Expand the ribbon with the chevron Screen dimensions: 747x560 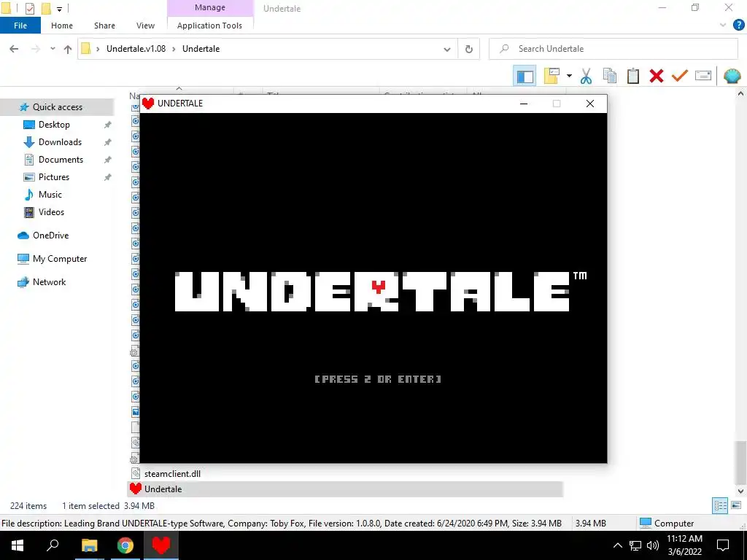point(723,26)
